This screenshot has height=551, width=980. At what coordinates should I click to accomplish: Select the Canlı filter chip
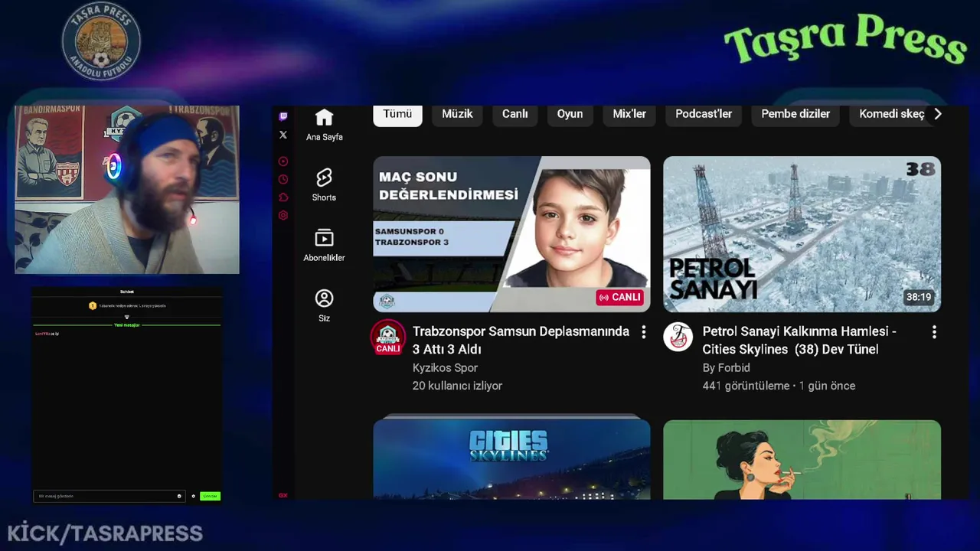tap(514, 114)
